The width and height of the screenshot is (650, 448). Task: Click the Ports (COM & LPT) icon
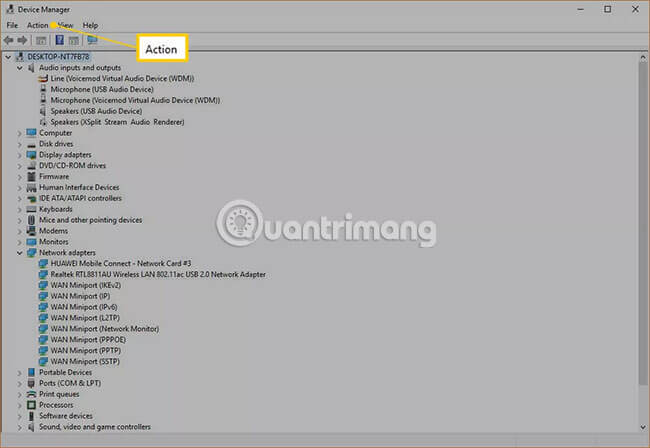pyautogui.click(x=31, y=383)
